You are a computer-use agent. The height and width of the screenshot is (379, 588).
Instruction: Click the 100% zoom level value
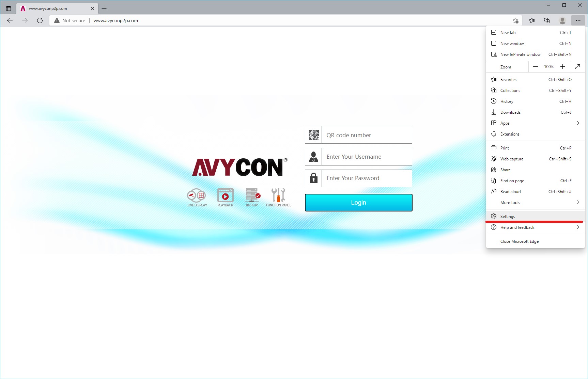coord(549,67)
